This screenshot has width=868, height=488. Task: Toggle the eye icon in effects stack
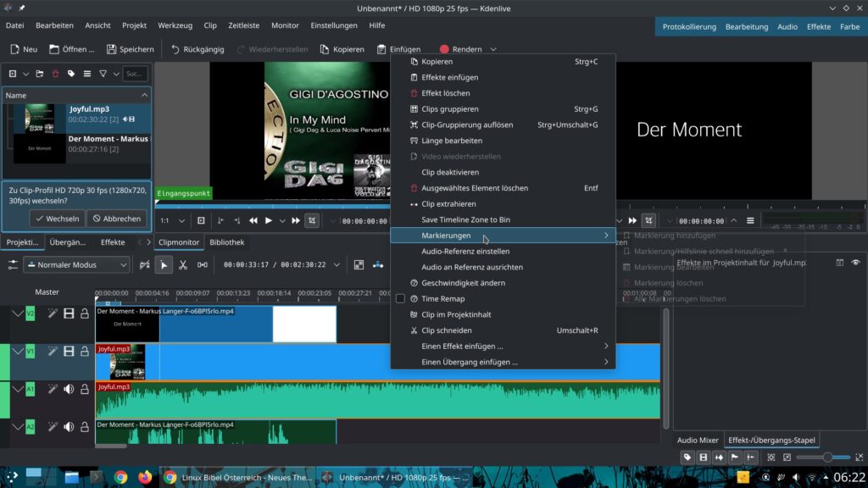[x=856, y=263]
